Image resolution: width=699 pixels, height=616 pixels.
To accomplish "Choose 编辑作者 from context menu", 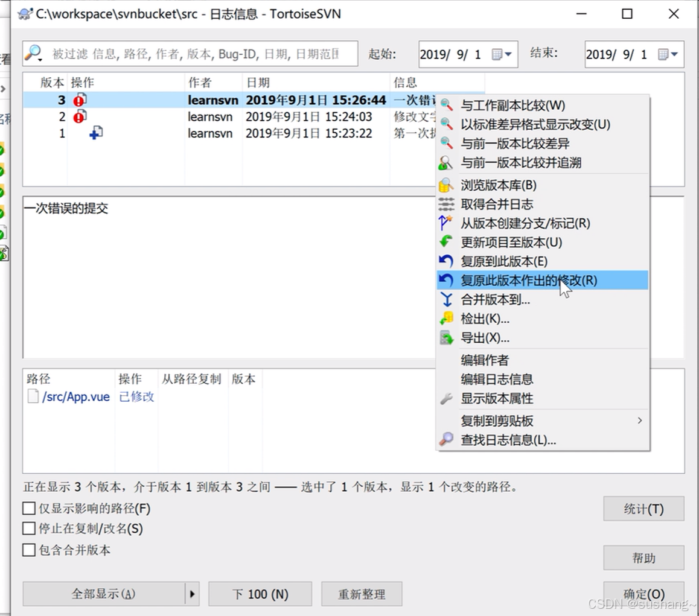I will 543,360.
